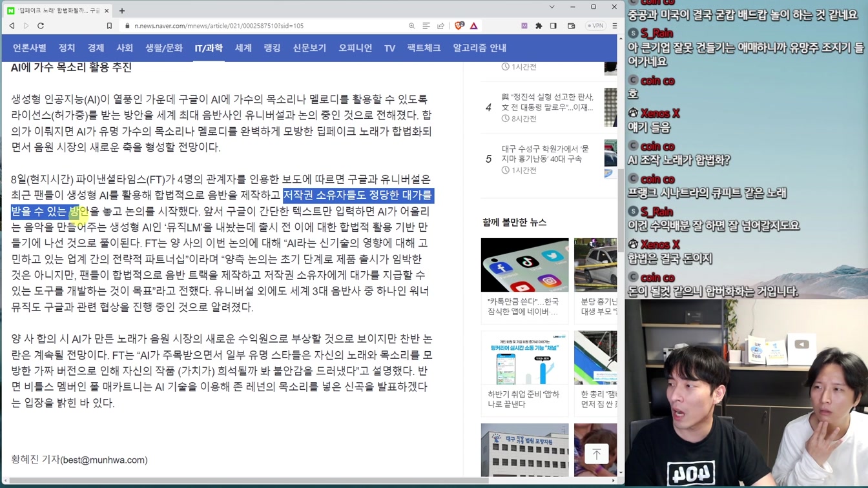Viewport: 868px width, 488px height.
Task: Click the reporter email best@munhwa.com
Action: (x=104, y=460)
